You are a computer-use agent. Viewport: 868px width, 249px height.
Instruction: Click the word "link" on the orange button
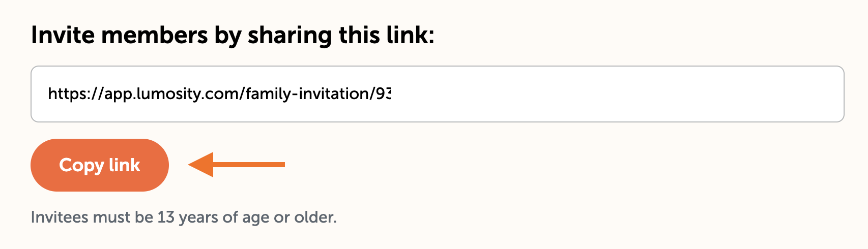tap(125, 165)
